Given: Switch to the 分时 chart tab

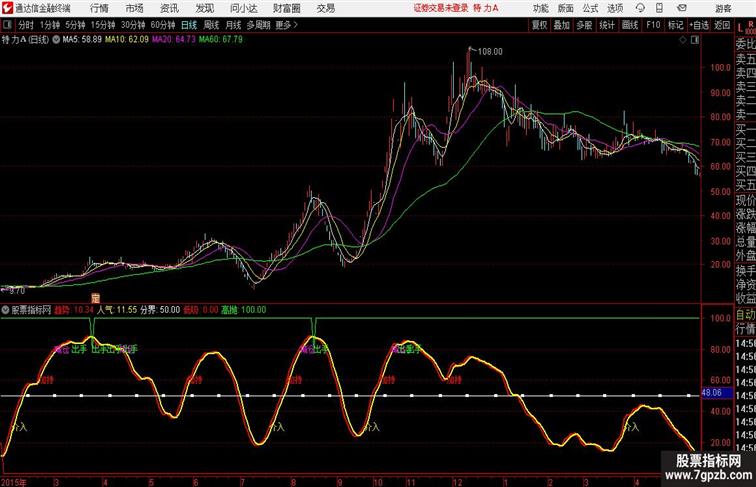Looking at the screenshot, I should [x=26, y=25].
